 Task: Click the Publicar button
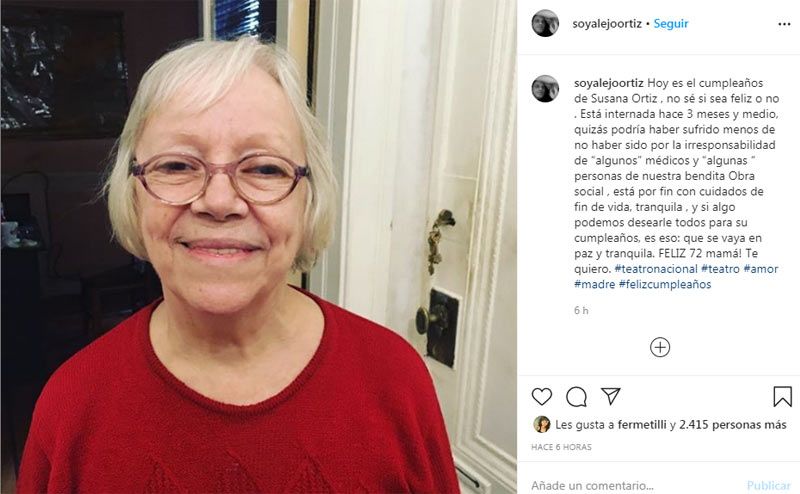[x=769, y=485]
